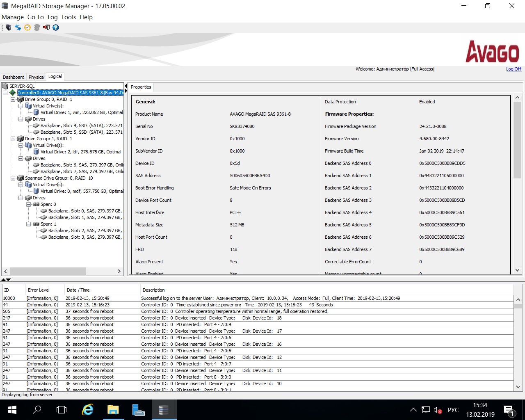This screenshot has width=525, height=420.
Task: Click the Slot 4 SSD drive icon
Action: click(36, 126)
